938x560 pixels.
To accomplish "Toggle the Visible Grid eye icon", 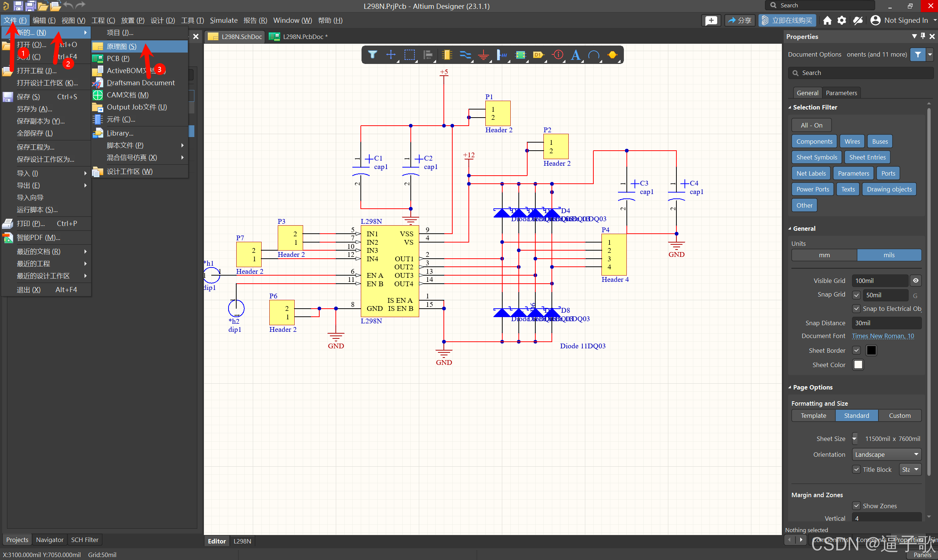I will click(x=915, y=280).
